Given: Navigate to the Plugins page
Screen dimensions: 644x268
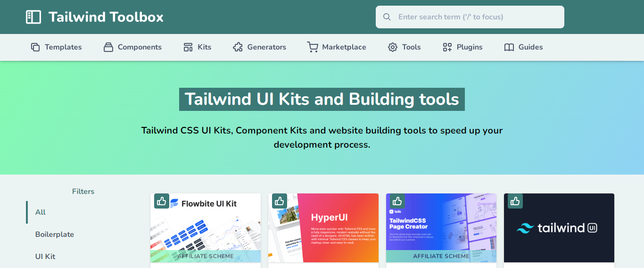Looking at the screenshot, I should [469, 47].
